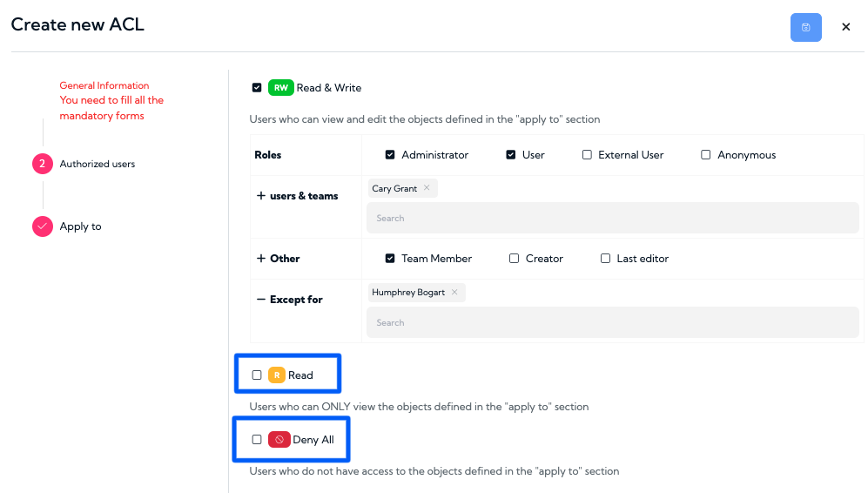Click the step 2 circle icon
Viewport: 868px width, 493px height.
[x=43, y=164]
